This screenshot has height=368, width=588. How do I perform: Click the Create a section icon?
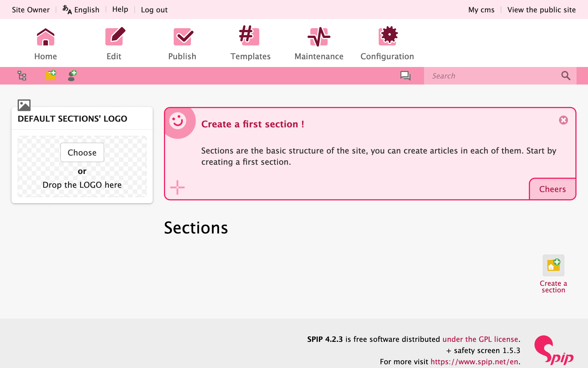553,265
